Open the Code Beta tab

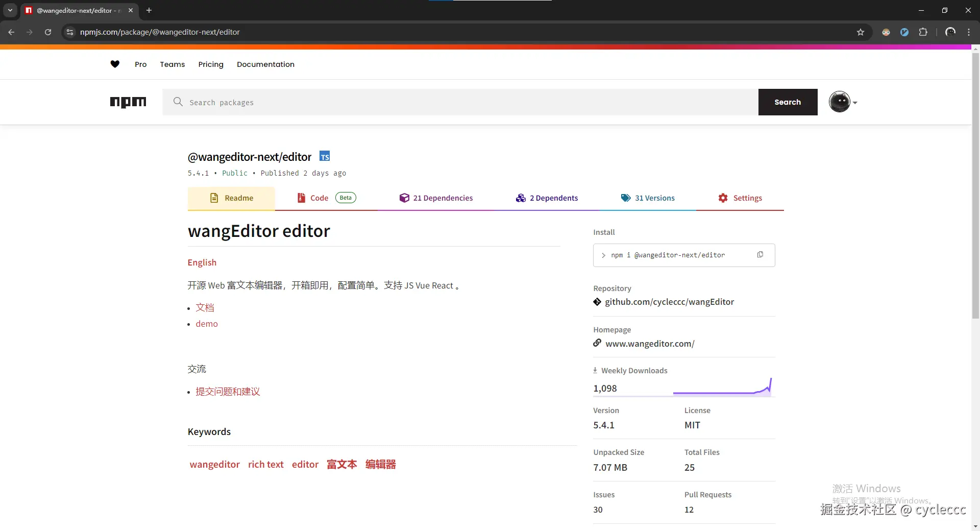(x=319, y=198)
